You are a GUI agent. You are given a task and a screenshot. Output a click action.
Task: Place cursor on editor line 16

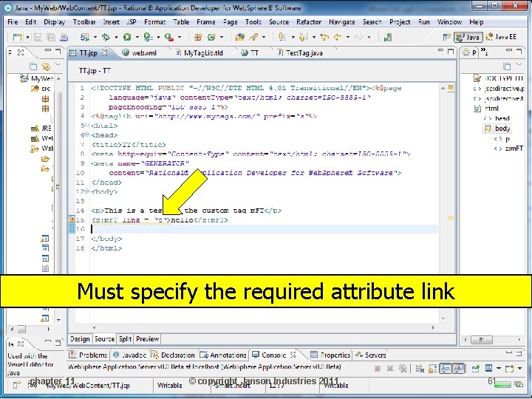point(264,229)
